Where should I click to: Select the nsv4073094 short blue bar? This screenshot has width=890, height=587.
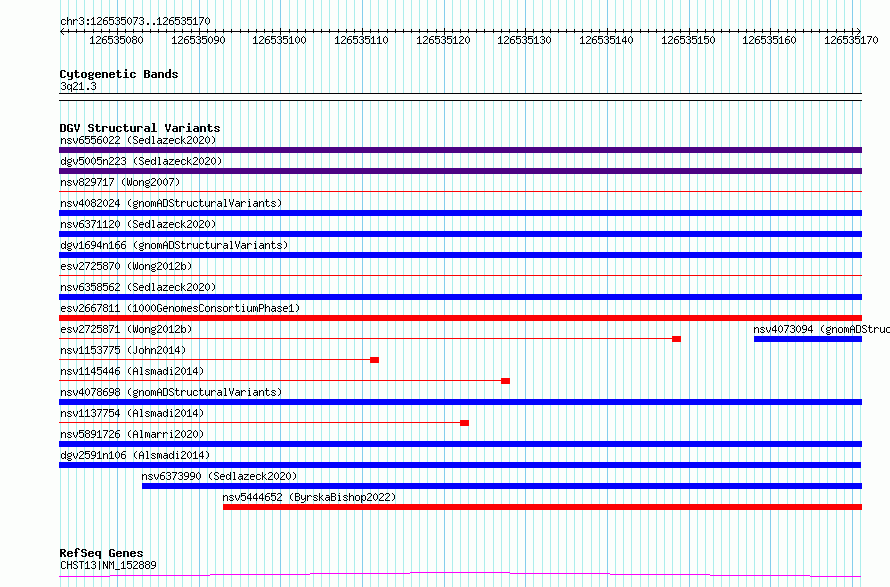(808, 339)
